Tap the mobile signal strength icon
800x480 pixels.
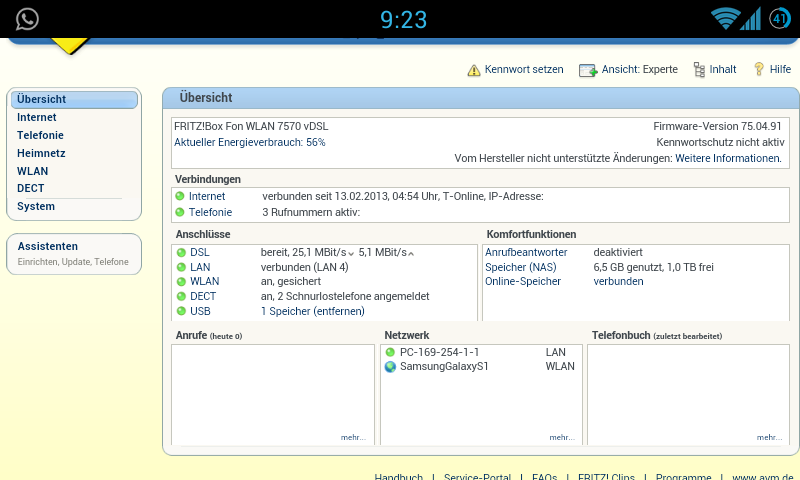(x=751, y=19)
